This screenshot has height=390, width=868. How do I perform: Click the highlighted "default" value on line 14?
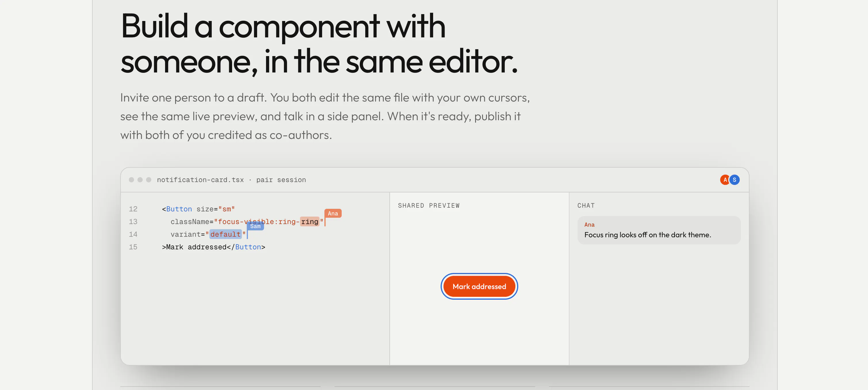(225, 234)
